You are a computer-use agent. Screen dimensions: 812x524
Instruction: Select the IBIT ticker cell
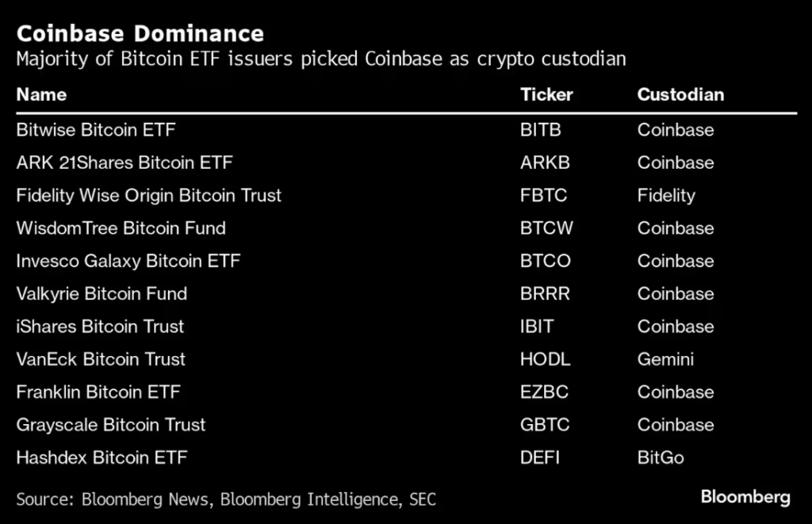pyautogui.click(x=537, y=327)
